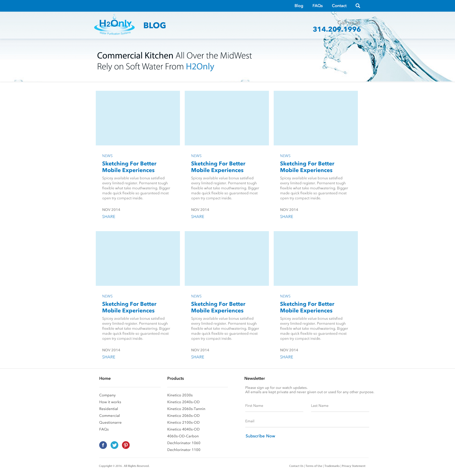The image size is (455, 476).
Task: Open right card's thumbnail in bottom row
Action: point(316,258)
